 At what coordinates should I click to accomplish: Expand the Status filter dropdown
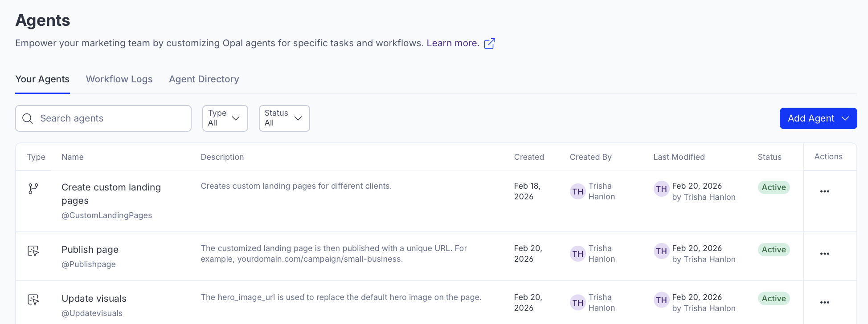284,118
